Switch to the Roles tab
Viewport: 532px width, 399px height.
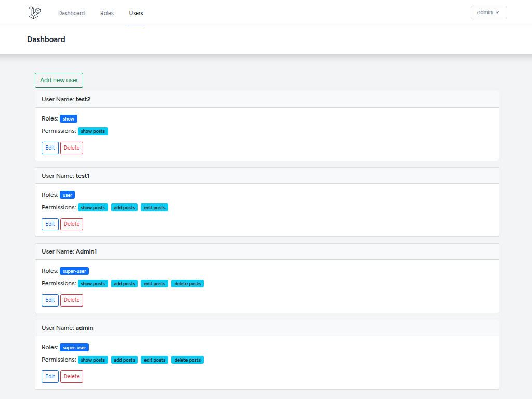click(x=107, y=13)
